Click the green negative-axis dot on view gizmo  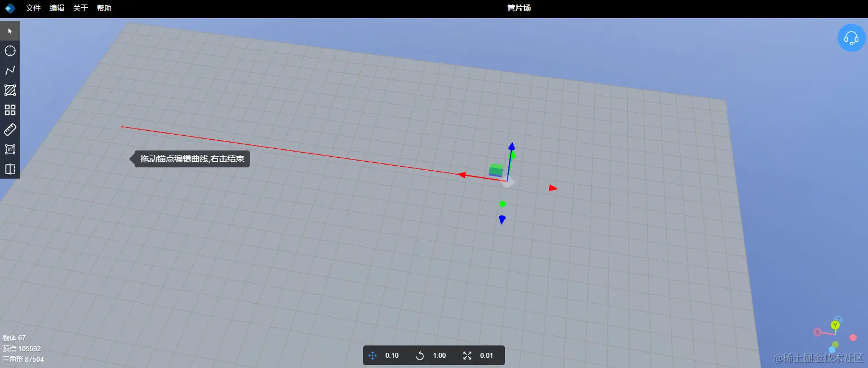click(835, 344)
